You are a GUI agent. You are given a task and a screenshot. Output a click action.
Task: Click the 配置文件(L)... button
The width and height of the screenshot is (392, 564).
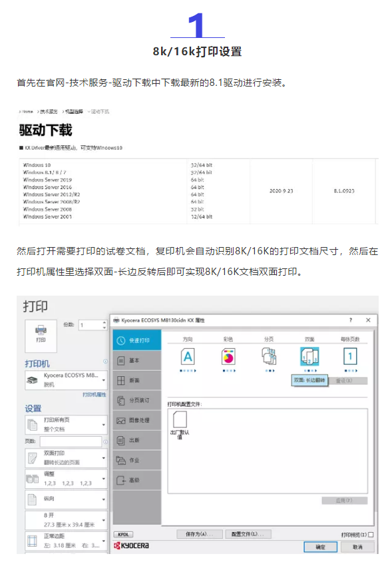248,534
